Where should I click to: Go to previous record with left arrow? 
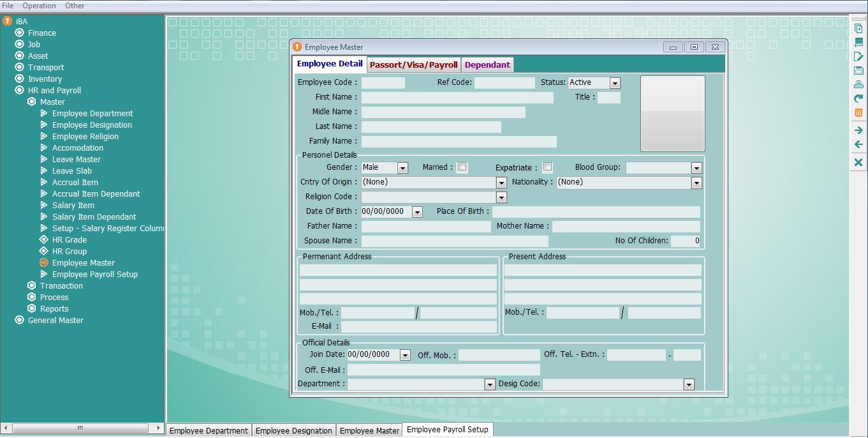[858, 144]
